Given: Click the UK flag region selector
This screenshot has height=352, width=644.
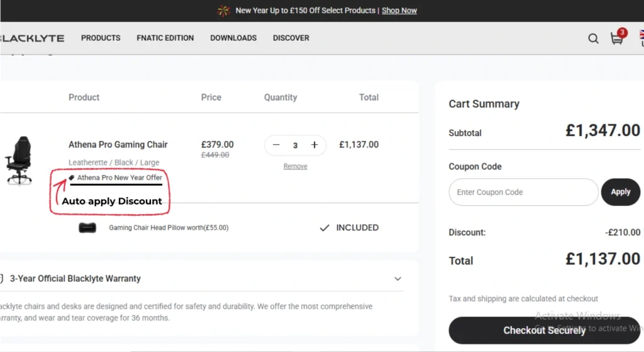Looking at the screenshot, I should click(641, 38).
